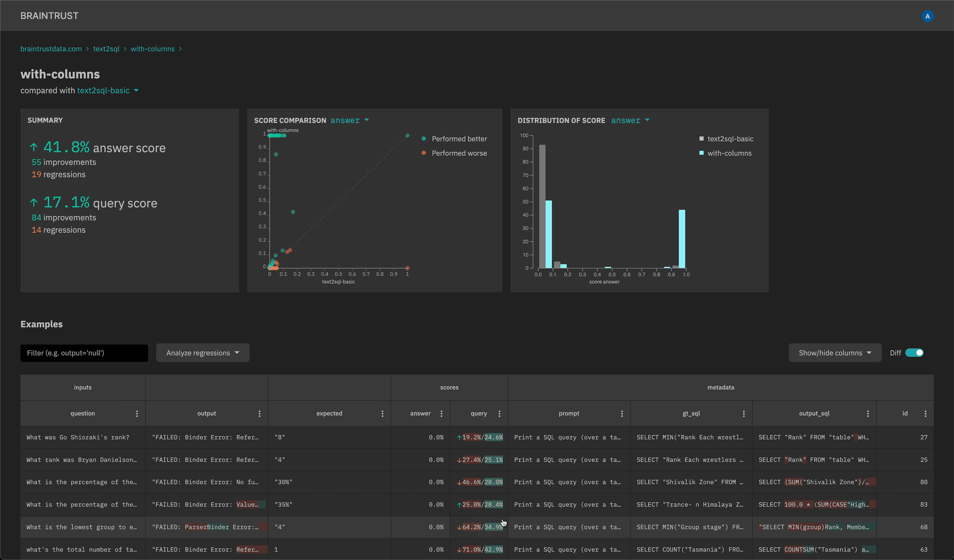Screen dimensions: 954x560
Task: Click answer column kebab icon
Action: [441, 413]
